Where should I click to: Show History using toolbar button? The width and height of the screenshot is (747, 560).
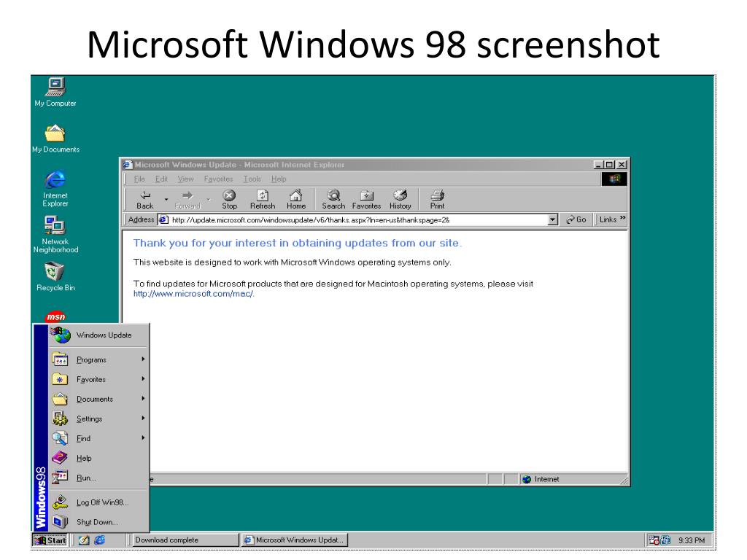(x=400, y=200)
